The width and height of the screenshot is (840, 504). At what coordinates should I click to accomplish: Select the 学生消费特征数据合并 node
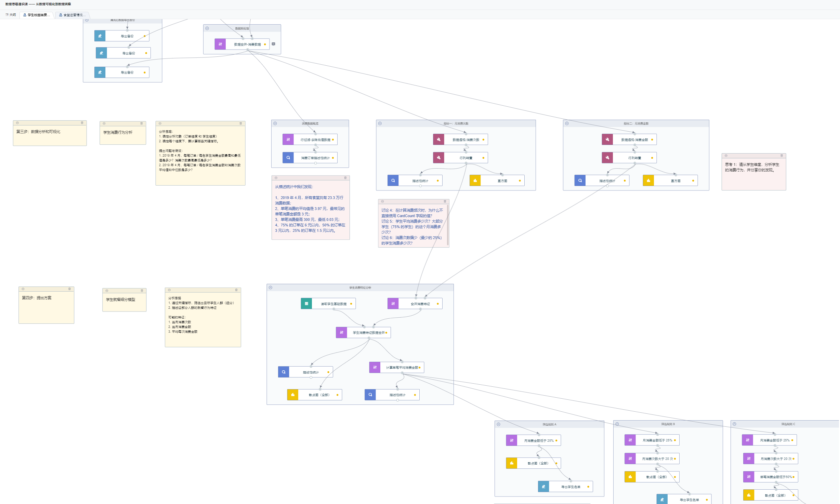click(368, 333)
